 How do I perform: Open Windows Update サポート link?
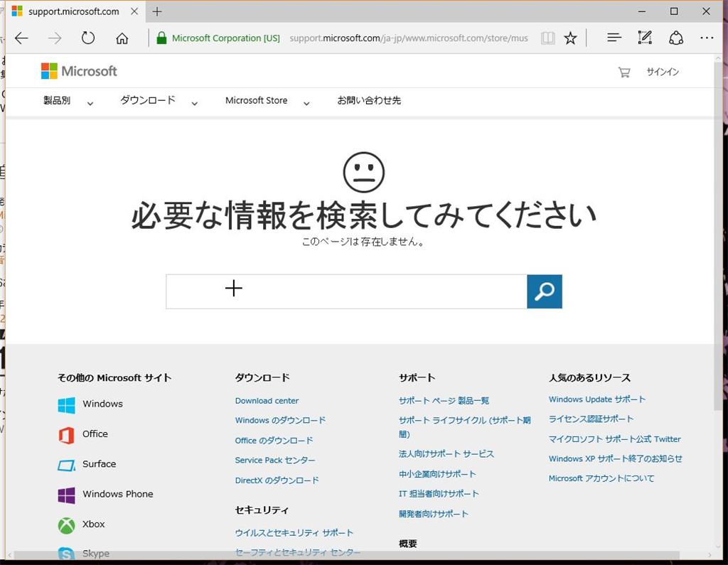pyautogui.click(x=597, y=399)
